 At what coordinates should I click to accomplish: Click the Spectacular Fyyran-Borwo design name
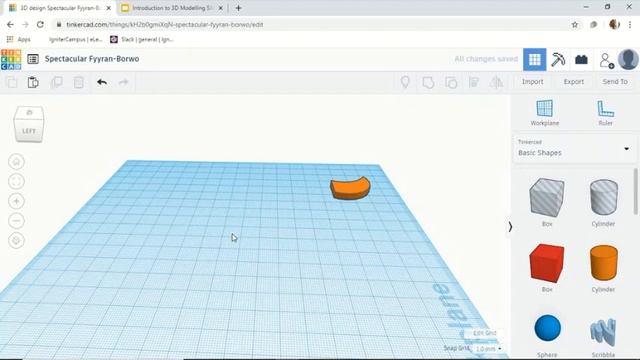point(92,59)
